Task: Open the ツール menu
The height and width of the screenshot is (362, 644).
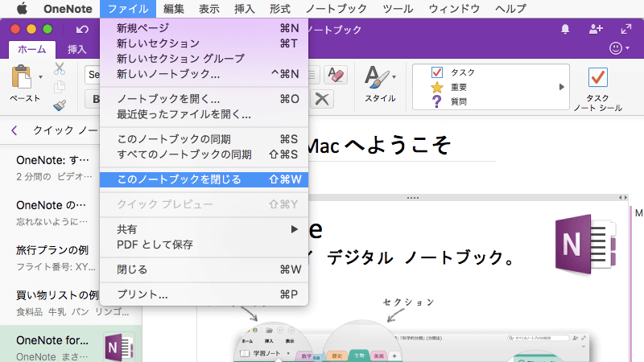Action: click(398, 9)
